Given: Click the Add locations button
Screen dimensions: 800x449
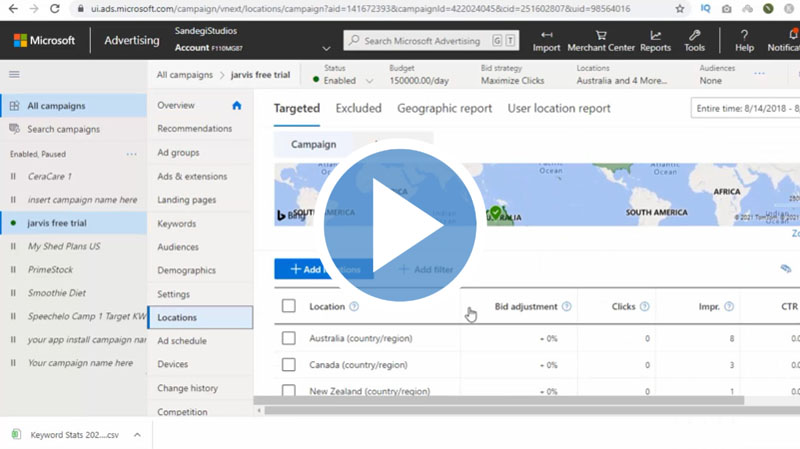Looking at the screenshot, I should coord(324,269).
